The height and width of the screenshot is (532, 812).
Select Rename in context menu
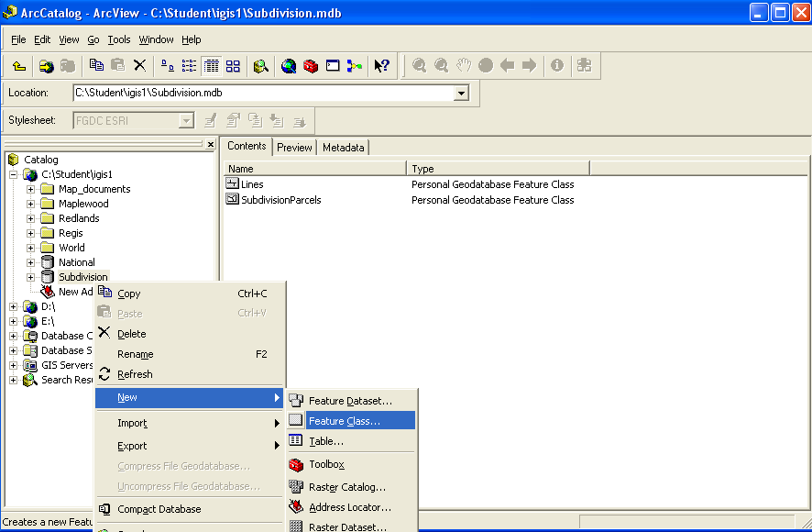click(190, 354)
